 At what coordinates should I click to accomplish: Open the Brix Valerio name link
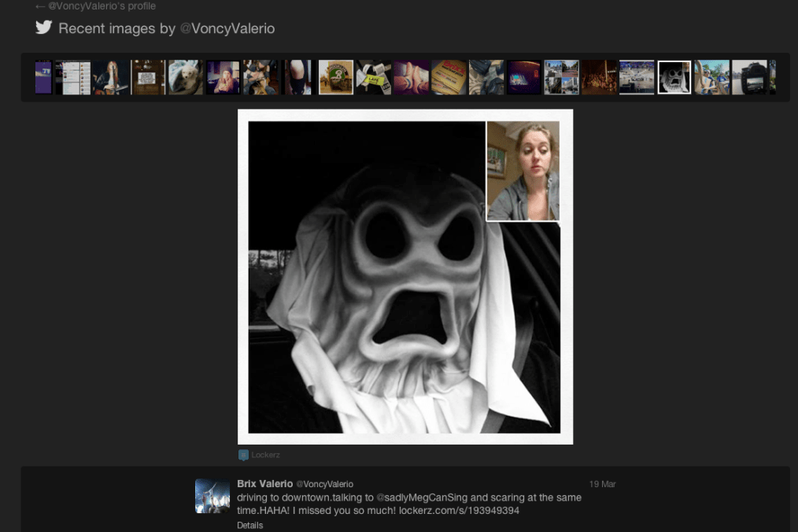coord(264,484)
